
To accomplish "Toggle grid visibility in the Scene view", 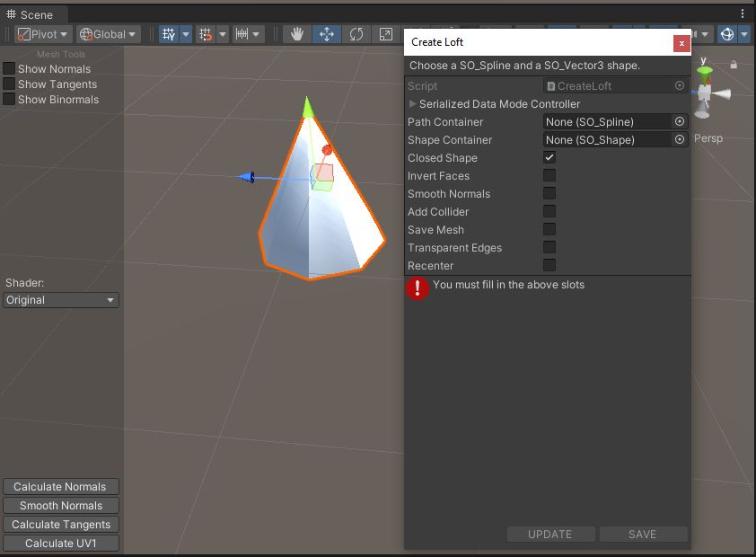I will (169, 33).
